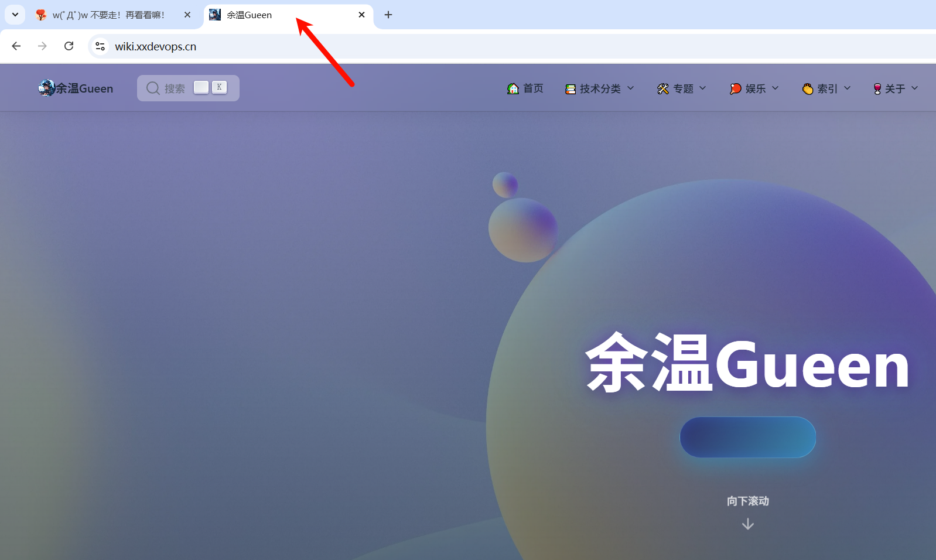The image size is (936, 560).
Task: Switch to the 不要走！再看看嘛 tab
Action: [108, 15]
